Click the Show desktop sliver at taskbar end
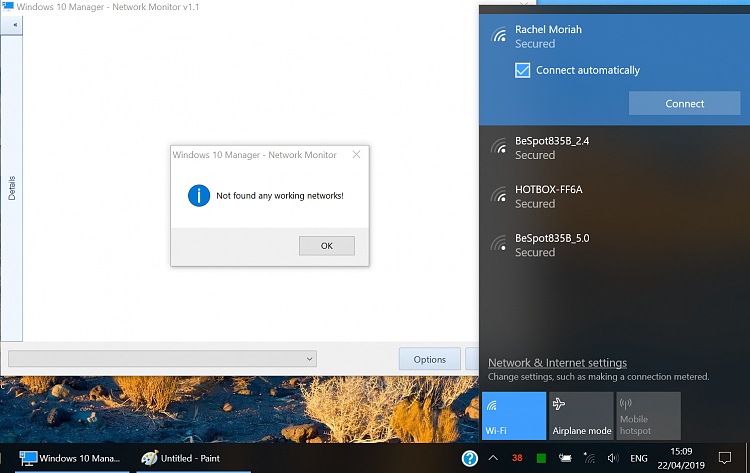The image size is (750, 473). 747,458
